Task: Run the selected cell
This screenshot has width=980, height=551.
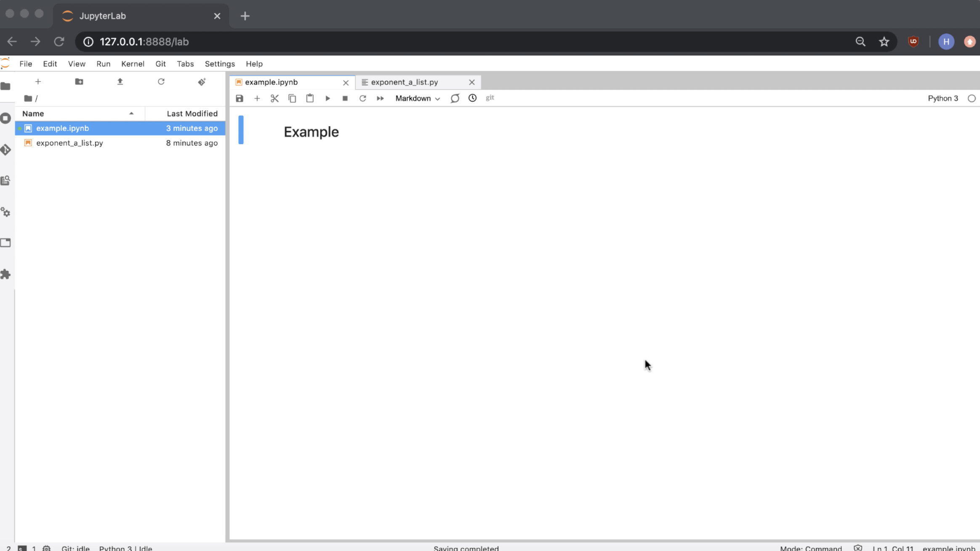Action: click(x=328, y=98)
